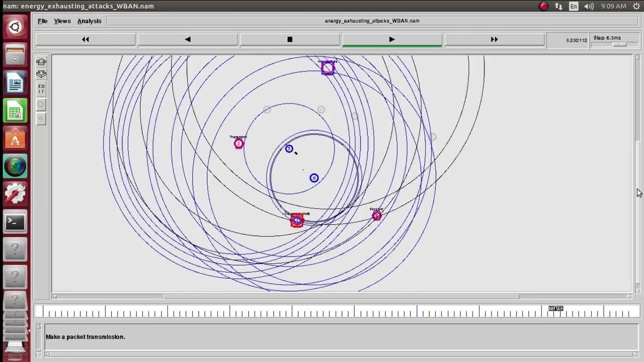Select the Transmitter node 2
This screenshot has height=362, width=644.
(238, 144)
